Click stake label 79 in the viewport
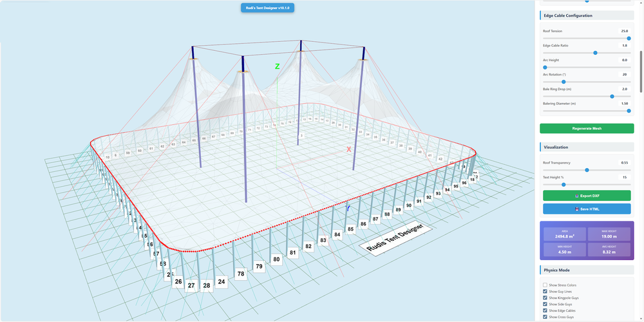 [x=259, y=267]
